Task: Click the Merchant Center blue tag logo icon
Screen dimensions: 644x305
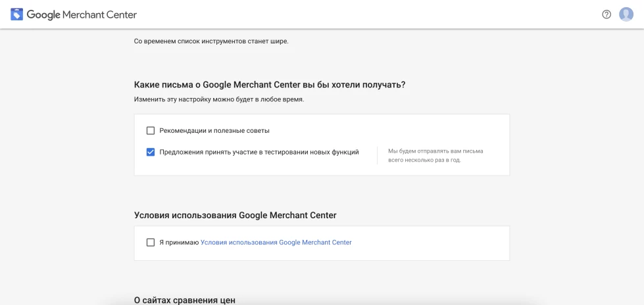Action: [x=17, y=14]
